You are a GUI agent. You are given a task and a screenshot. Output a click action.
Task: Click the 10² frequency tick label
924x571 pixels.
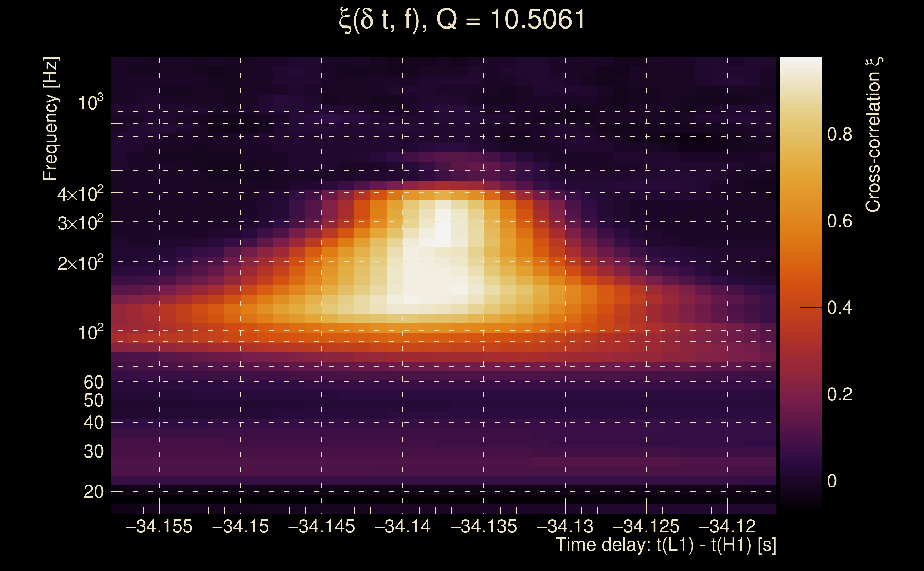pyautogui.click(x=90, y=333)
